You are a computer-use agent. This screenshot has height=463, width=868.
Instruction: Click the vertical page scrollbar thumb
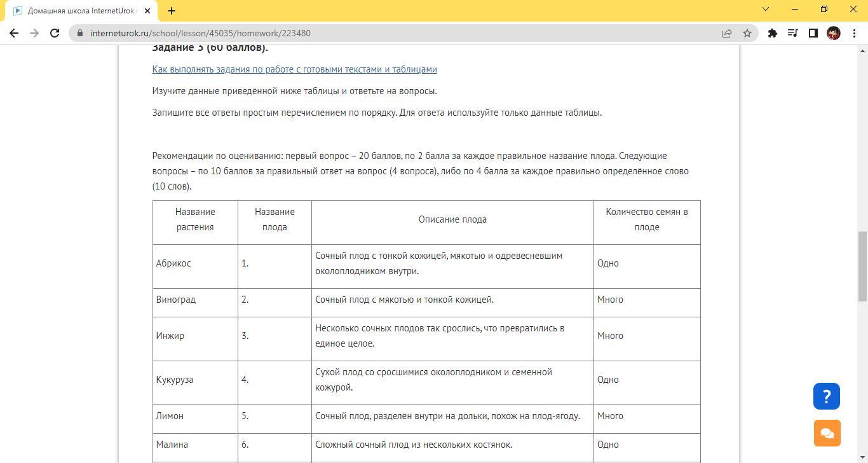(x=862, y=267)
